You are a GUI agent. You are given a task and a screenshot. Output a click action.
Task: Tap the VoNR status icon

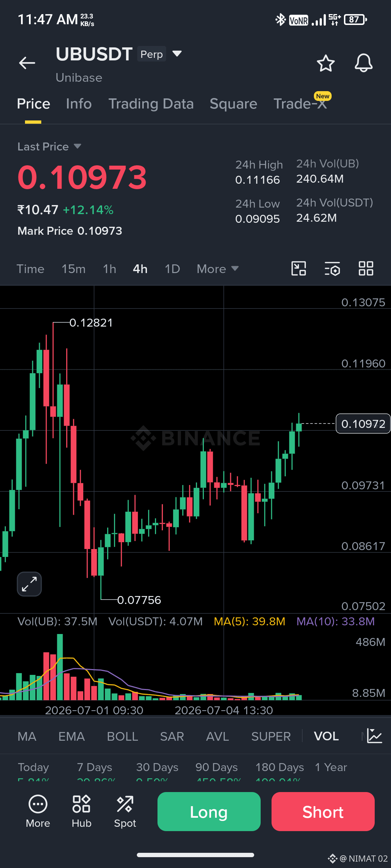point(299,20)
